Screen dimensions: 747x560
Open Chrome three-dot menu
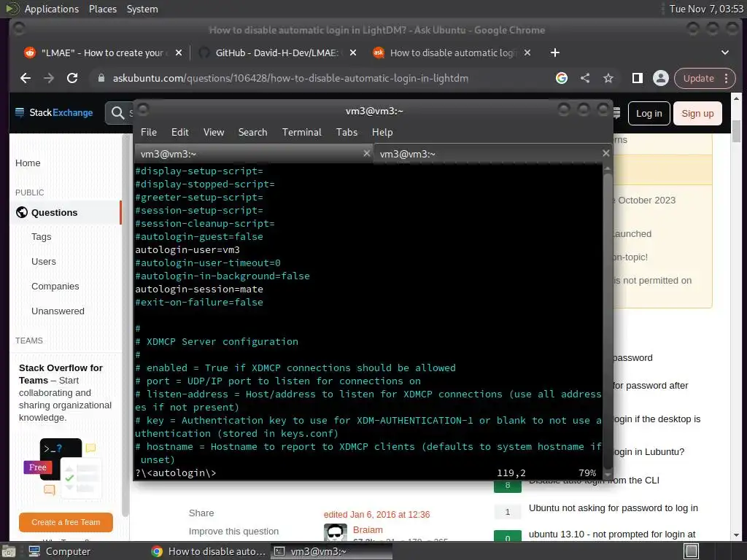[727, 78]
